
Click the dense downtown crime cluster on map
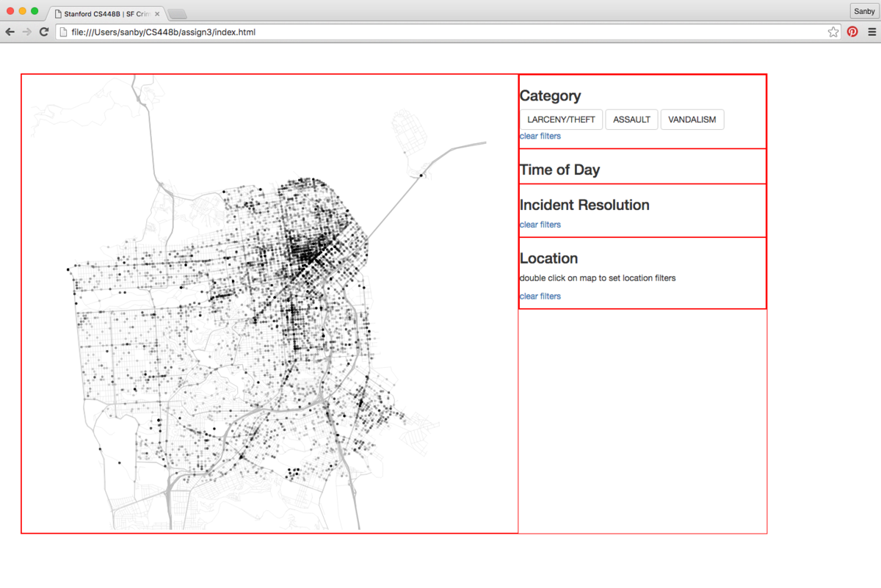tap(308, 253)
